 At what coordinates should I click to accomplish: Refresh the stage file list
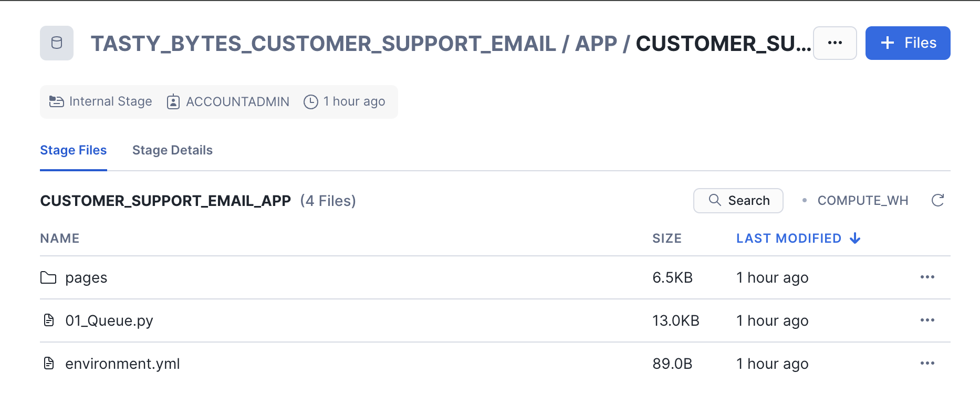tap(937, 200)
